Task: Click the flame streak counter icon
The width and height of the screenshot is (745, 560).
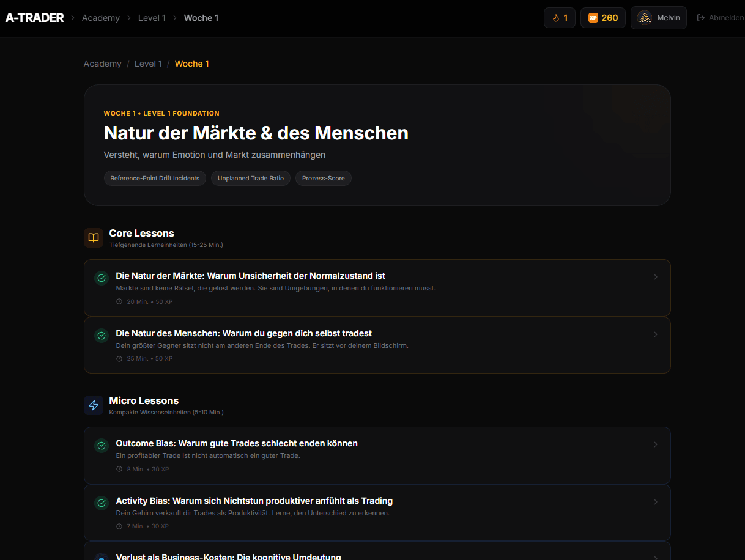Action: point(556,18)
